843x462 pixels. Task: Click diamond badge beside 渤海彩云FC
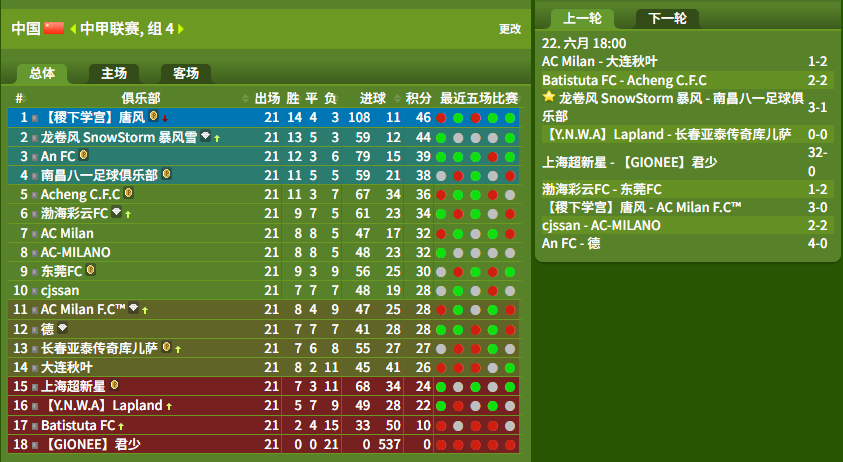[x=117, y=212]
